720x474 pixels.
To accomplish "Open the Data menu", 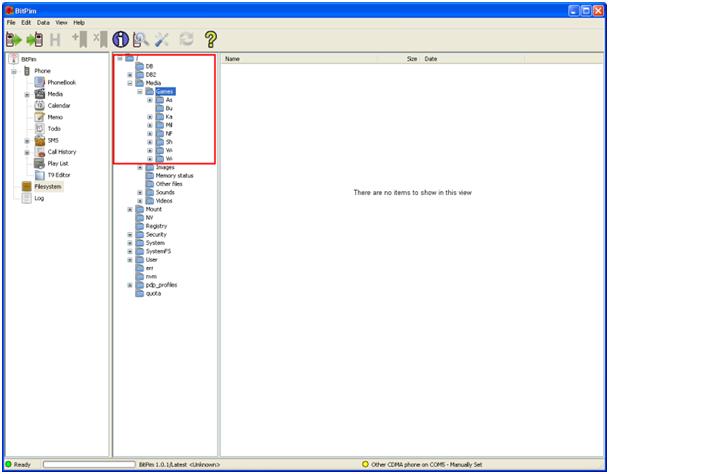I will point(43,23).
